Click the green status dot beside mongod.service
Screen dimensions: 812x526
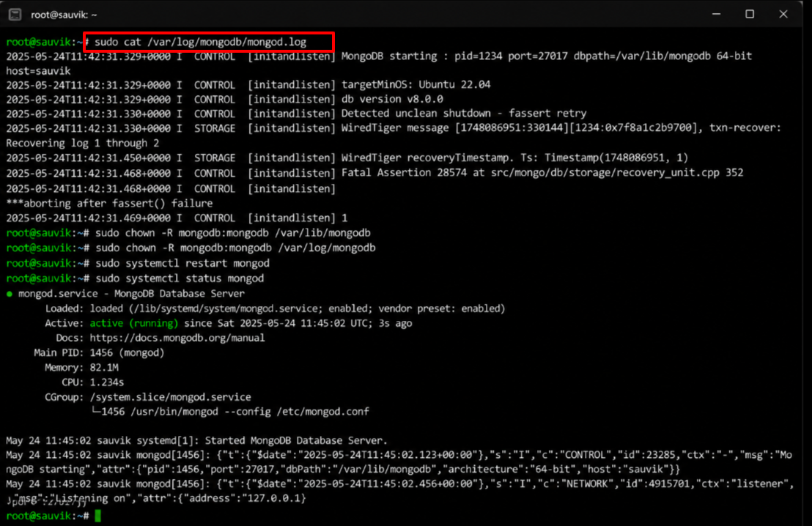10,294
